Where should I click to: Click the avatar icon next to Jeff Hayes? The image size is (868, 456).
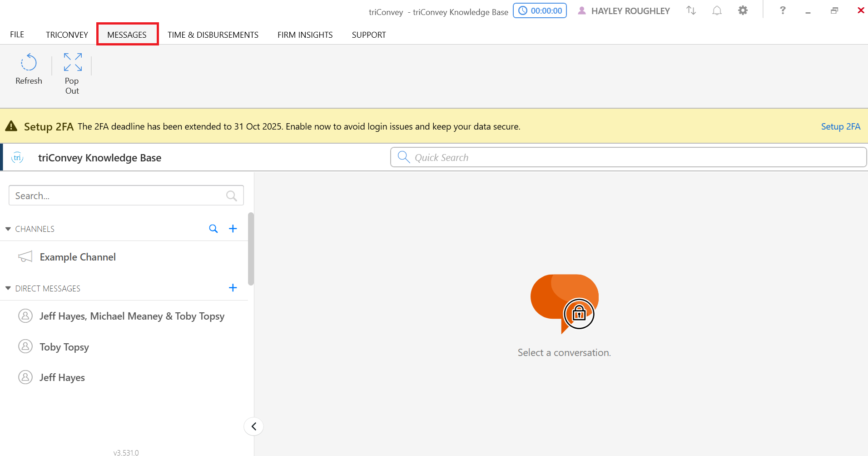point(25,377)
